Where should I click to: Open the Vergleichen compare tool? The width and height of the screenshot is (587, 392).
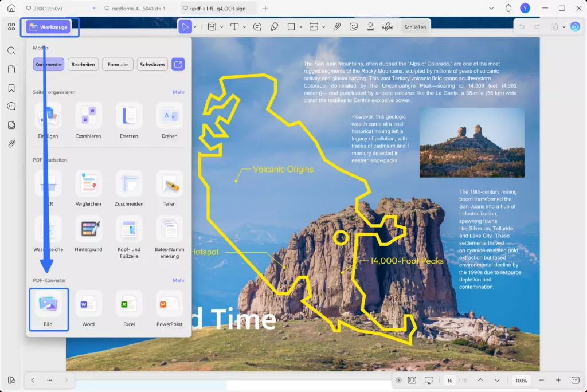pyautogui.click(x=88, y=189)
